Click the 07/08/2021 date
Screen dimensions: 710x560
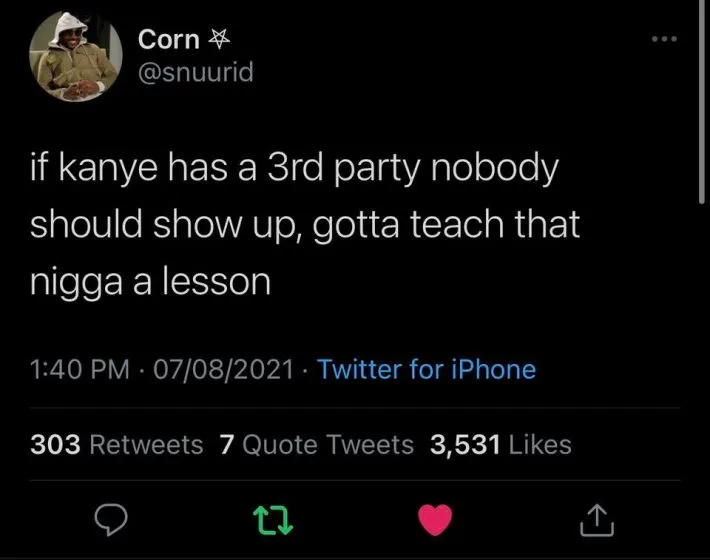click(224, 369)
